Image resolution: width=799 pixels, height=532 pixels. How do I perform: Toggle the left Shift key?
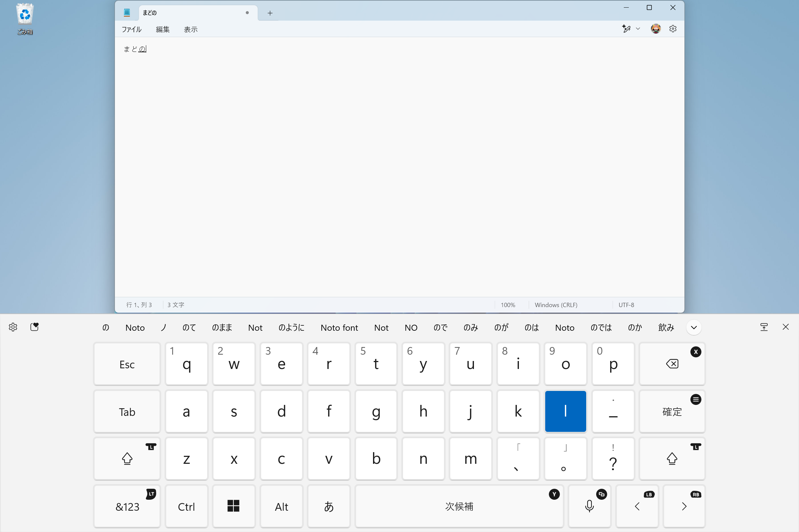click(x=127, y=459)
